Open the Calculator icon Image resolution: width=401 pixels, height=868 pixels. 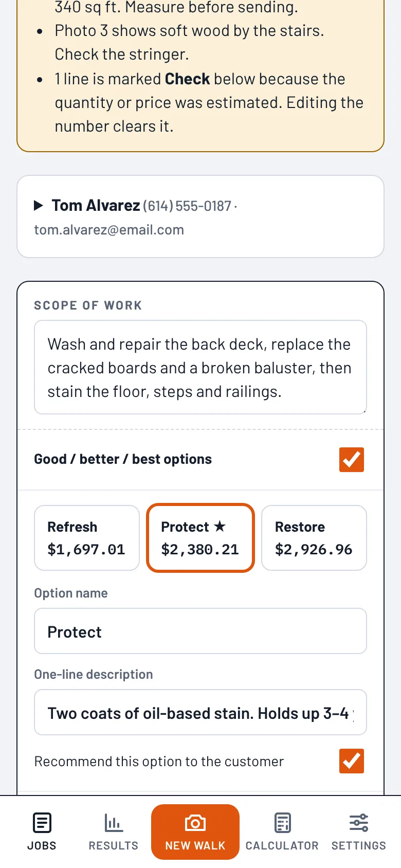click(282, 823)
